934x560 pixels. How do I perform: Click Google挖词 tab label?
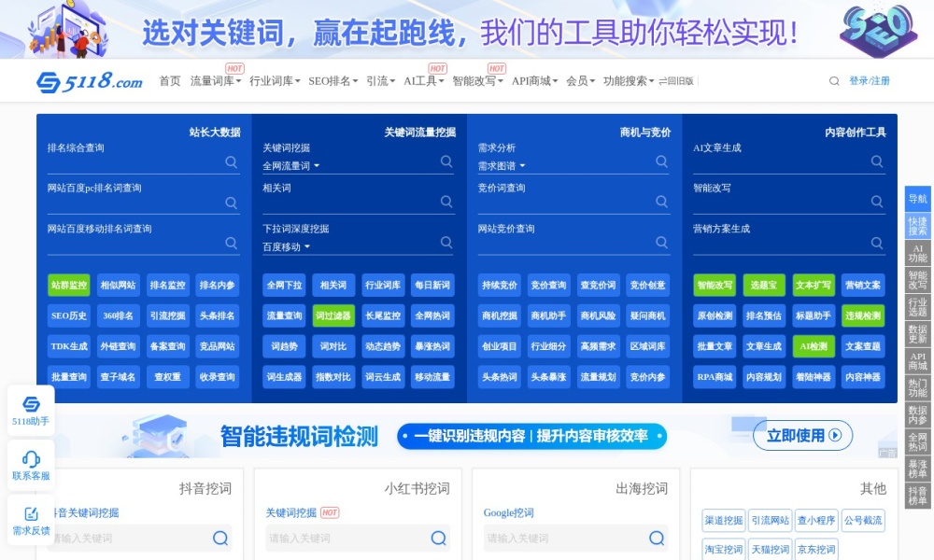[509, 513]
